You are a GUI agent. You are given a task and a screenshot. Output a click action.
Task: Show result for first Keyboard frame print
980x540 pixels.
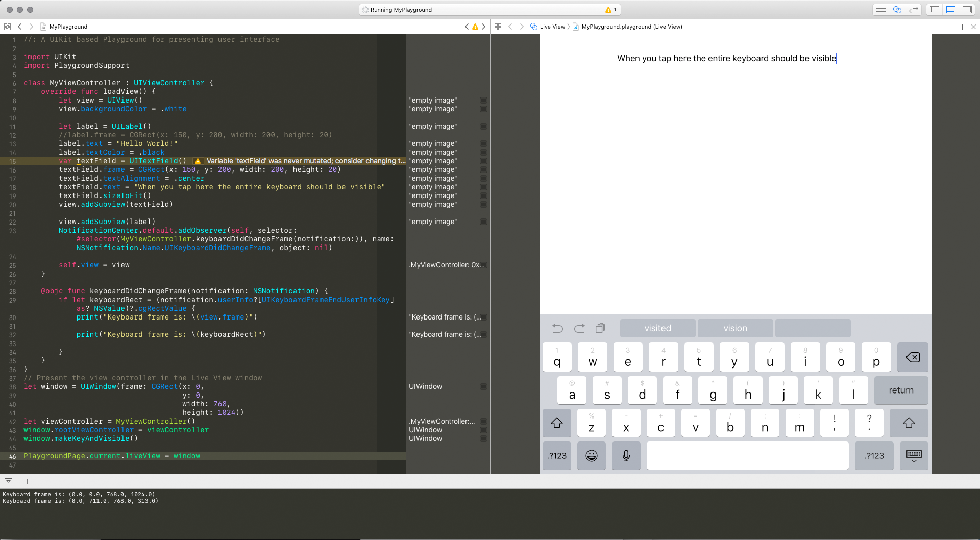coord(483,317)
